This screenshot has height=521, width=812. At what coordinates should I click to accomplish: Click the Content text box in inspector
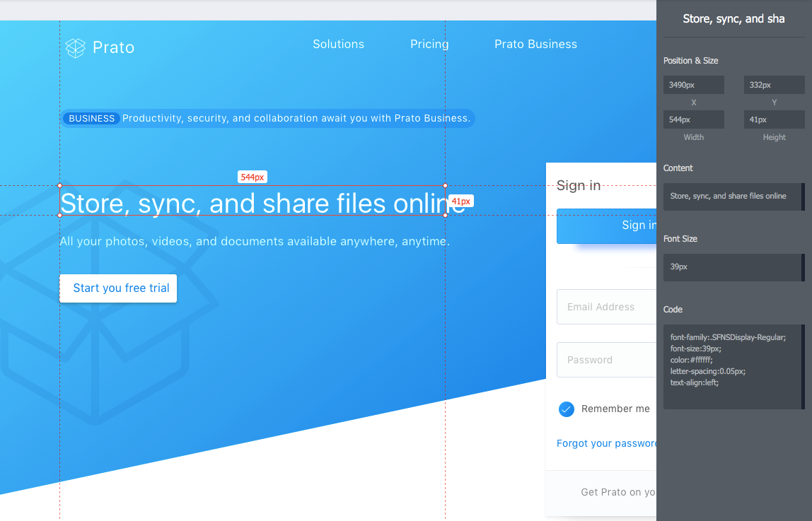(x=733, y=197)
